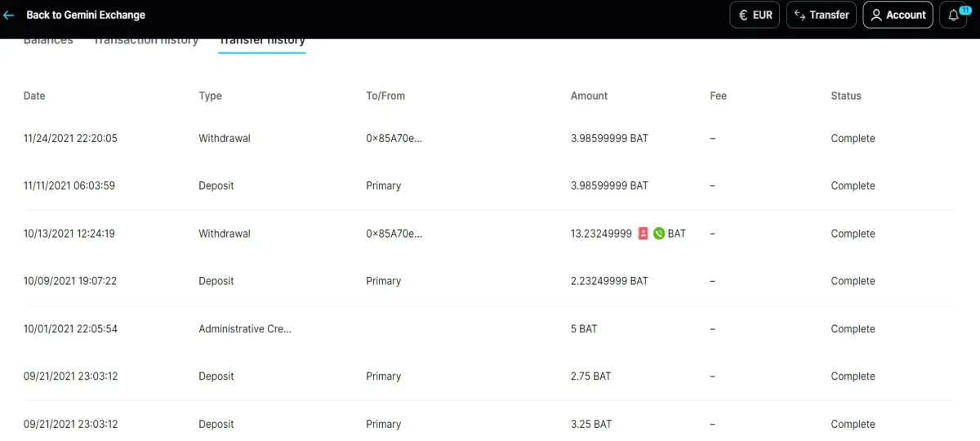
Task: Select the Transfer history tab
Action: click(x=261, y=41)
